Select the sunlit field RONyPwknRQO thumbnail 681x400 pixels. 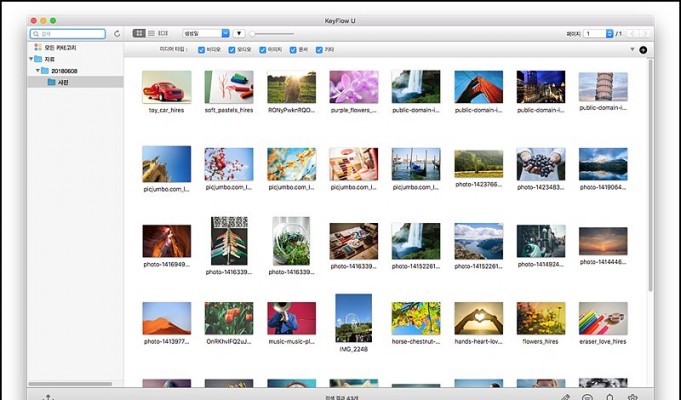[x=291, y=87]
